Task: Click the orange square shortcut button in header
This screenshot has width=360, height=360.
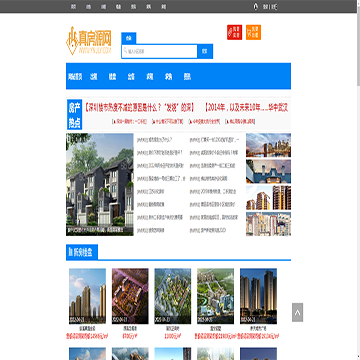Action: [x=253, y=32]
